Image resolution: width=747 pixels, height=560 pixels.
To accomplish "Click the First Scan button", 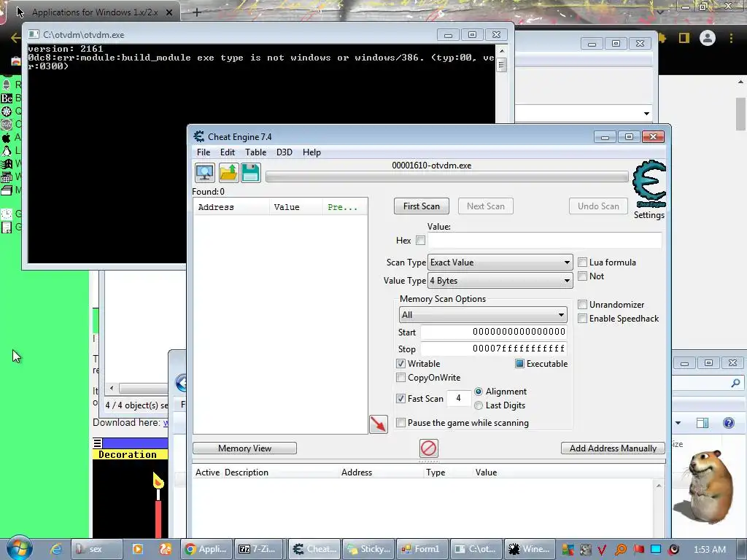I will (x=421, y=206).
